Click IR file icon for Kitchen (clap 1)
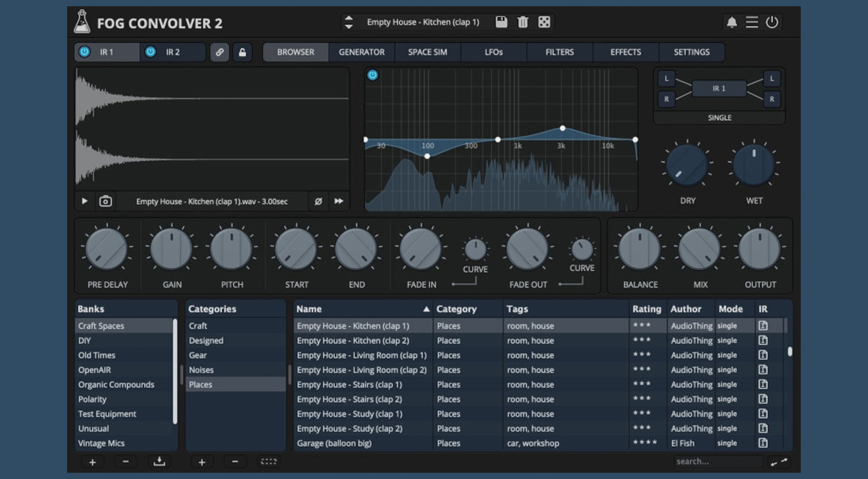This screenshot has width=868, height=479. tap(763, 326)
